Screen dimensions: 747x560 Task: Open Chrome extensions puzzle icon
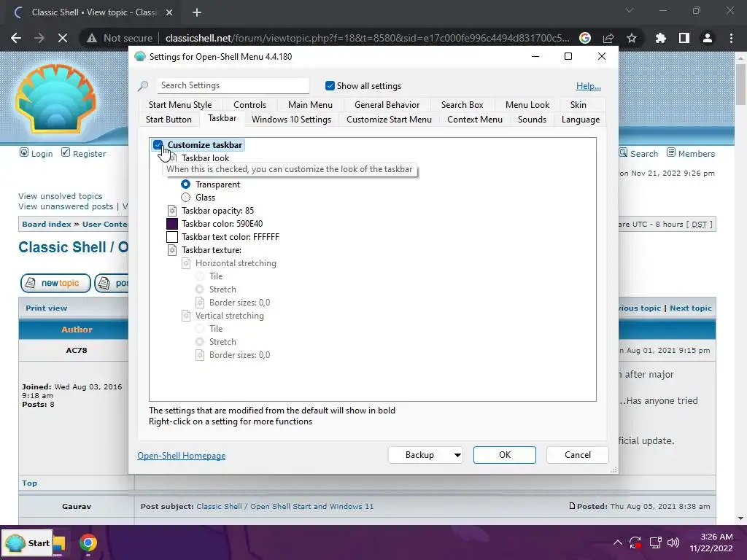[660, 38]
